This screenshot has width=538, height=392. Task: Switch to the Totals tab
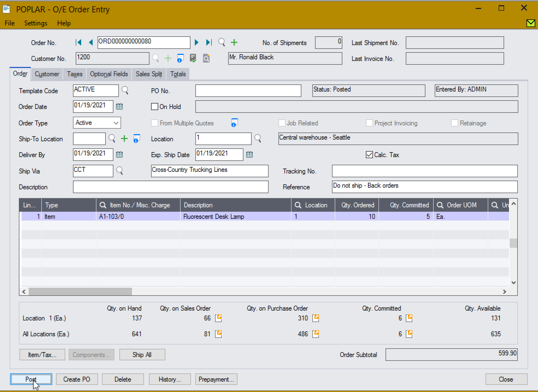click(178, 74)
